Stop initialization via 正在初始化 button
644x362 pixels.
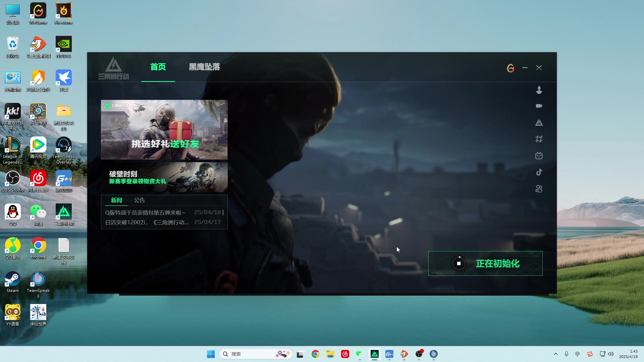point(485,263)
